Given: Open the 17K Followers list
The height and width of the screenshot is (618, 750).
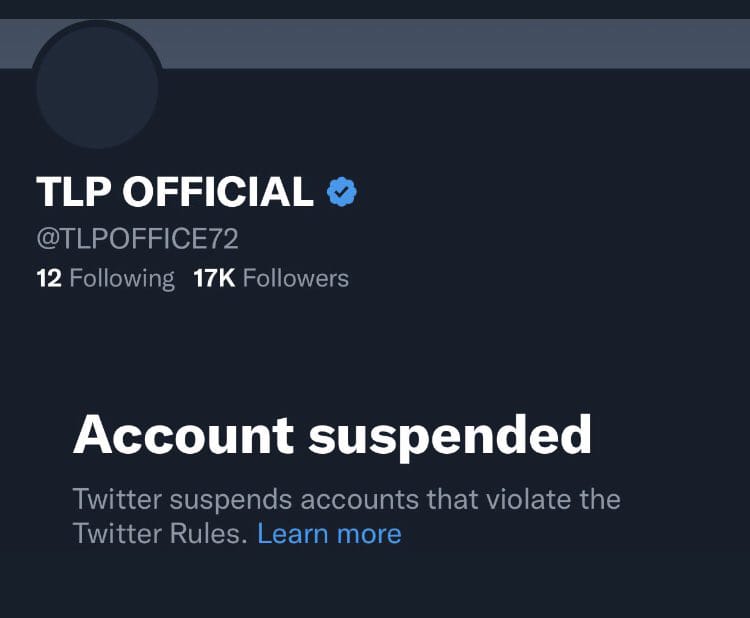Looking at the screenshot, I should (271, 278).
